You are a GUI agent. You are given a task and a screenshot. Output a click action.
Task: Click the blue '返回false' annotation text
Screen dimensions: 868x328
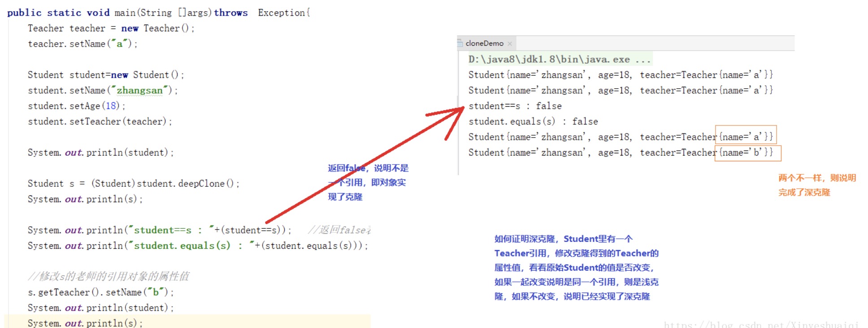[368, 182]
